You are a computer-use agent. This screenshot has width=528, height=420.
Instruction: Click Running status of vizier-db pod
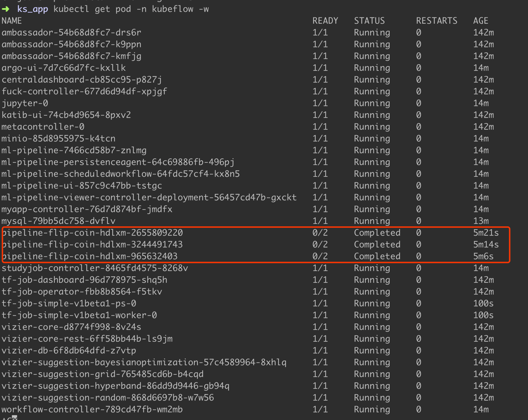(x=372, y=351)
